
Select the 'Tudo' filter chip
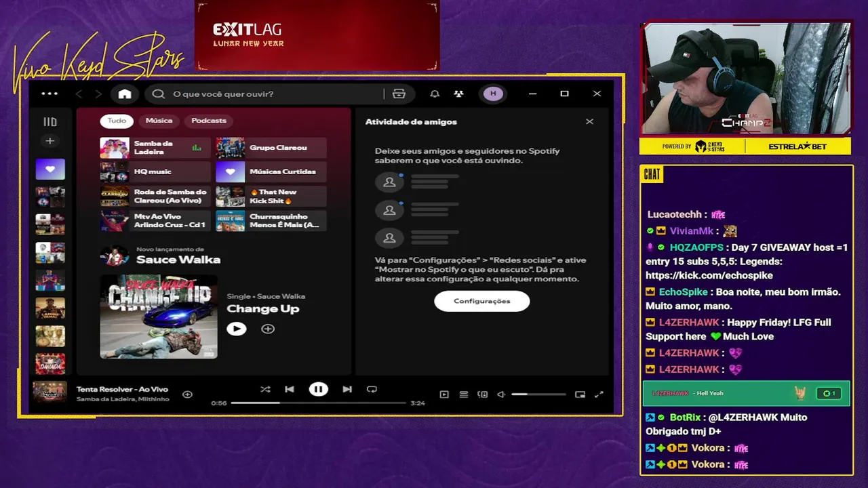click(117, 121)
